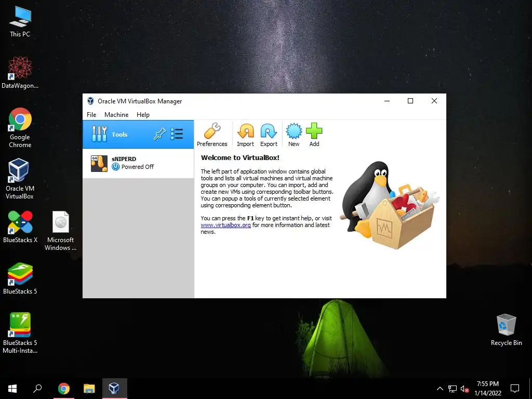This screenshot has width=532, height=399.
Task: Open Preferences in VirtualBox toolbar
Action: 212,135
